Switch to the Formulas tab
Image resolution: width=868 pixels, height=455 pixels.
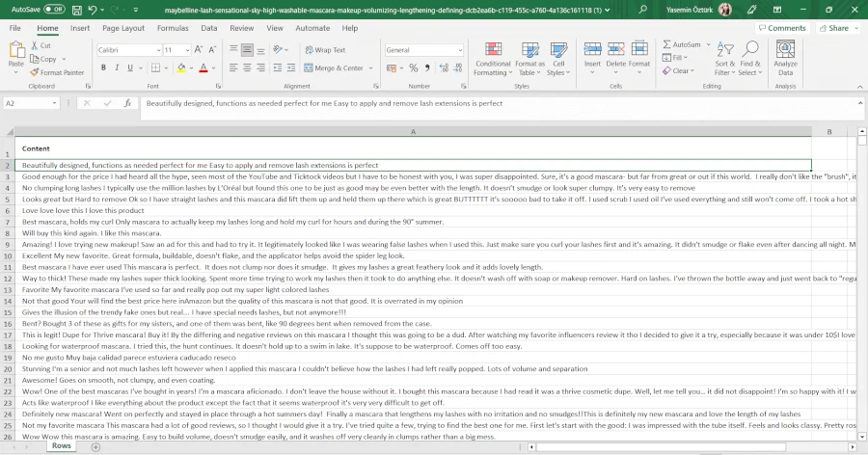point(173,28)
